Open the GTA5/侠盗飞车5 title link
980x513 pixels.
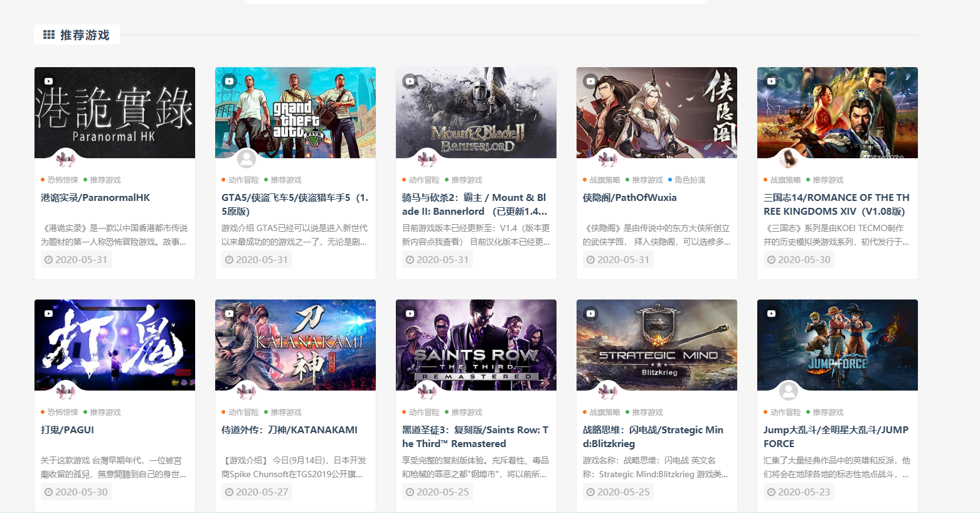[x=295, y=205]
